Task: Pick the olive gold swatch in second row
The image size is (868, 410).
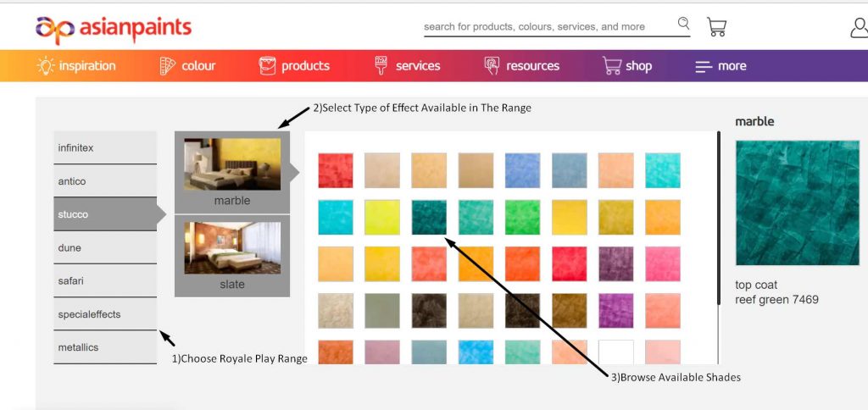Action: coord(616,218)
